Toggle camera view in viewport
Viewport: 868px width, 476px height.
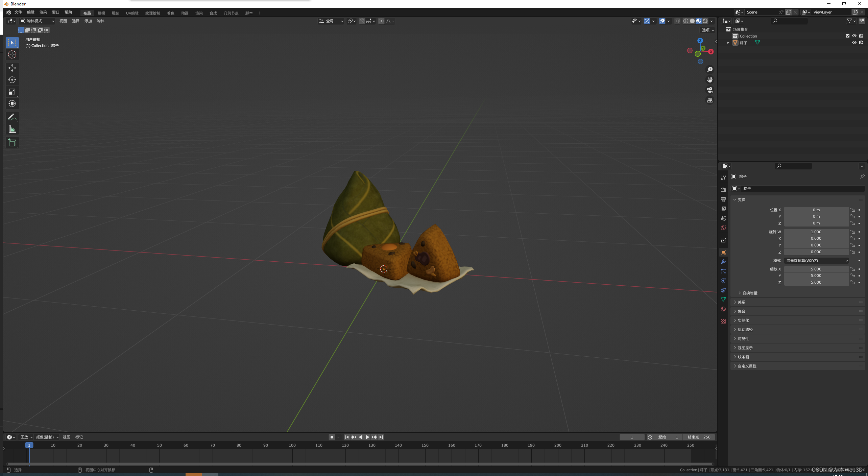point(710,90)
